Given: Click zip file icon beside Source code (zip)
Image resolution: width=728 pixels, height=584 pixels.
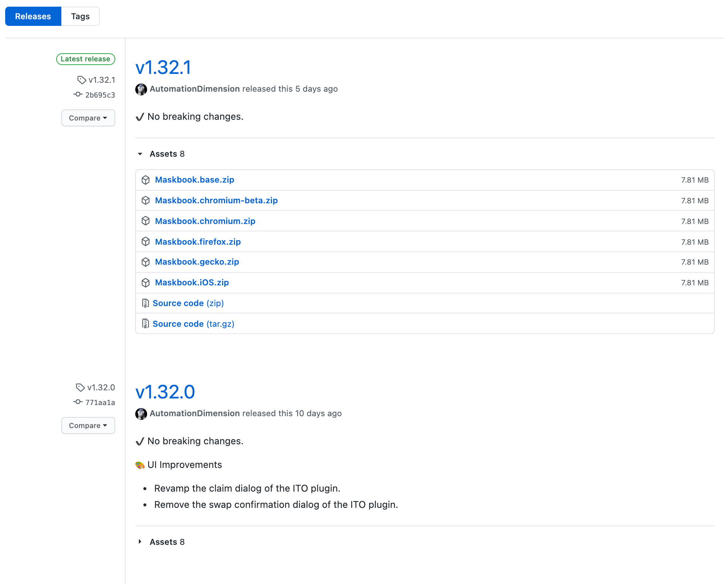Looking at the screenshot, I should click(x=145, y=303).
